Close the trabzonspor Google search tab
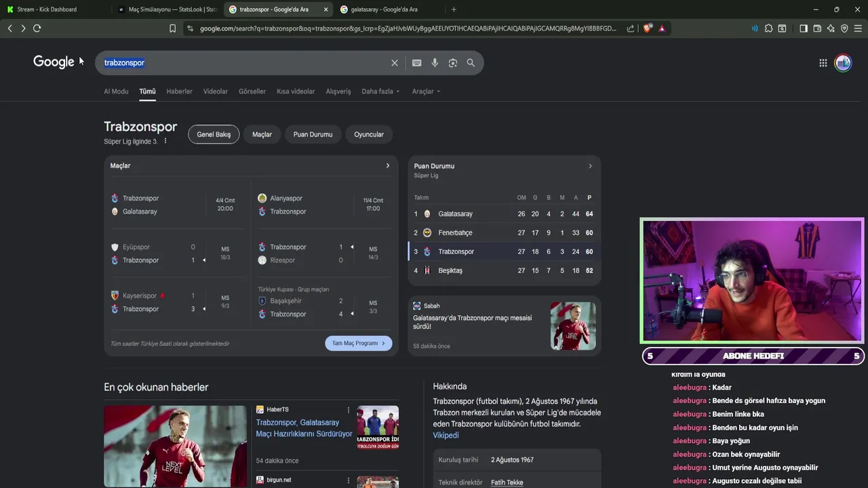The height and width of the screenshot is (488, 868). (325, 9)
